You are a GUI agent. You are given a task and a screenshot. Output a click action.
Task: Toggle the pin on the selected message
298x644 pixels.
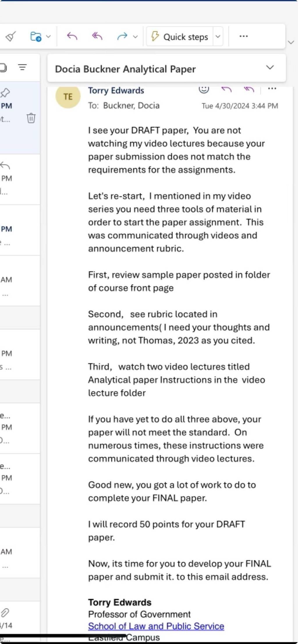tap(5, 93)
